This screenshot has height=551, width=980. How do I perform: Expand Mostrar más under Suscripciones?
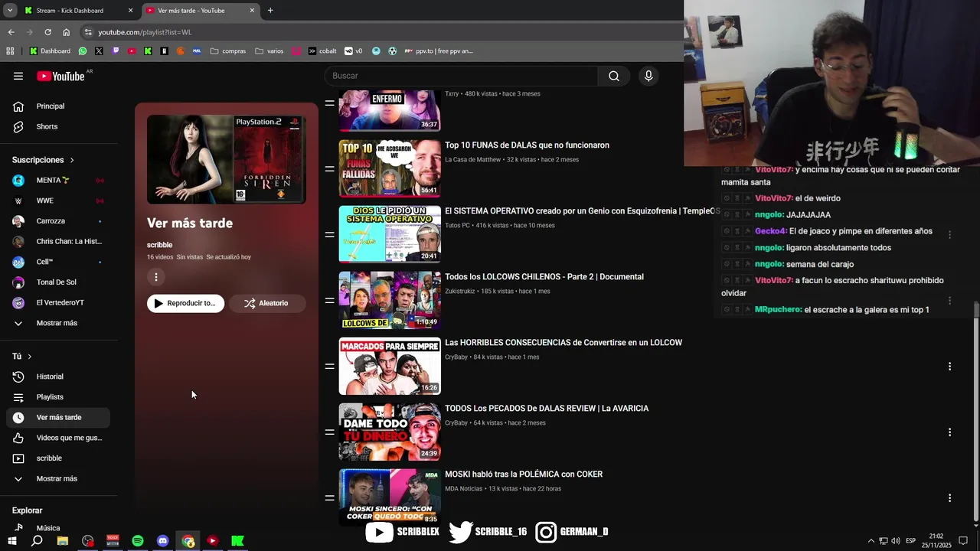pos(58,323)
